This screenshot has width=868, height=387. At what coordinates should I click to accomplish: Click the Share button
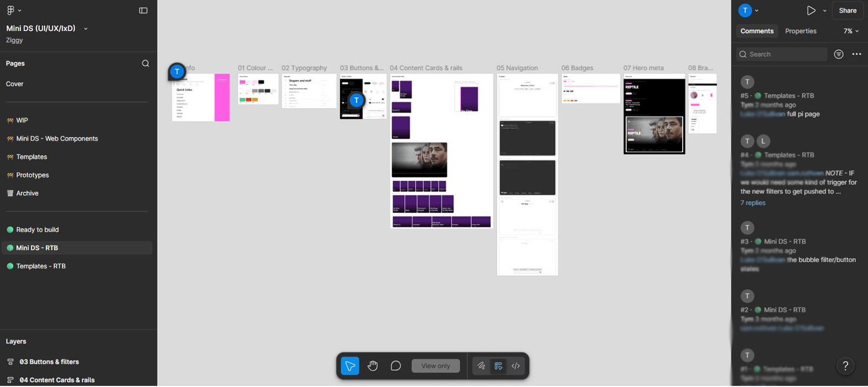tap(848, 11)
